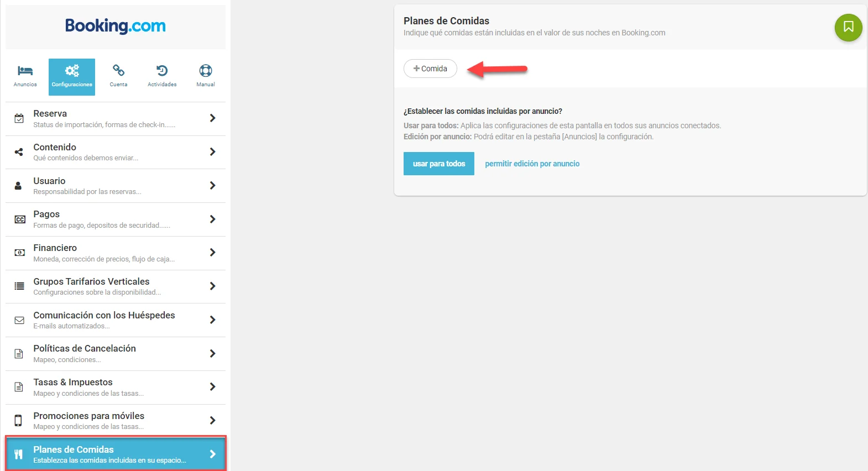The width and height of the screenshot is (868, 471).
Task: Open Grupos Tarifarios Verticales menu item
Action: [x=116, y=286]
